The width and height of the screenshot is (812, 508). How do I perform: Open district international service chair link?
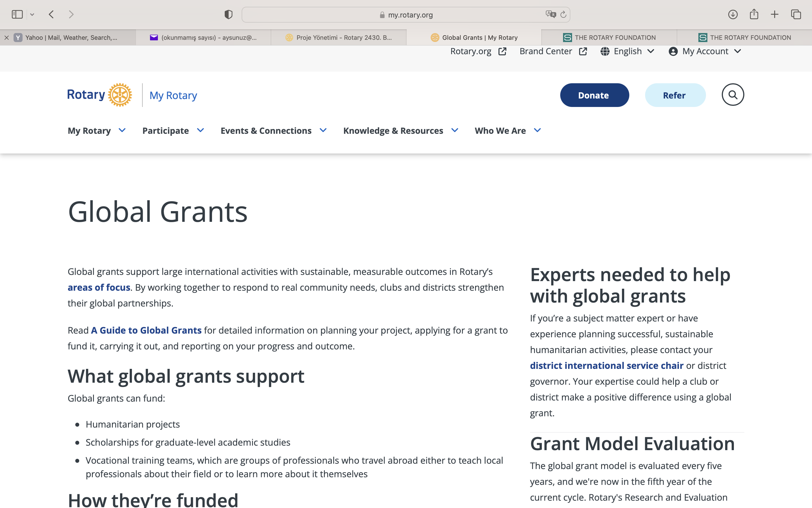tap(607, 365)
